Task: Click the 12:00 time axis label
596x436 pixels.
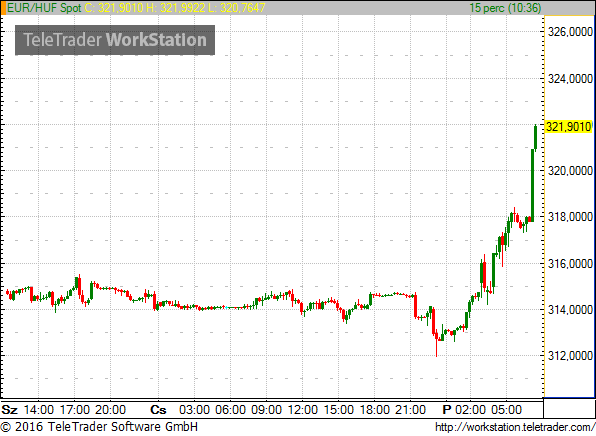Action: pyautogui.click(x=302, y=410)
